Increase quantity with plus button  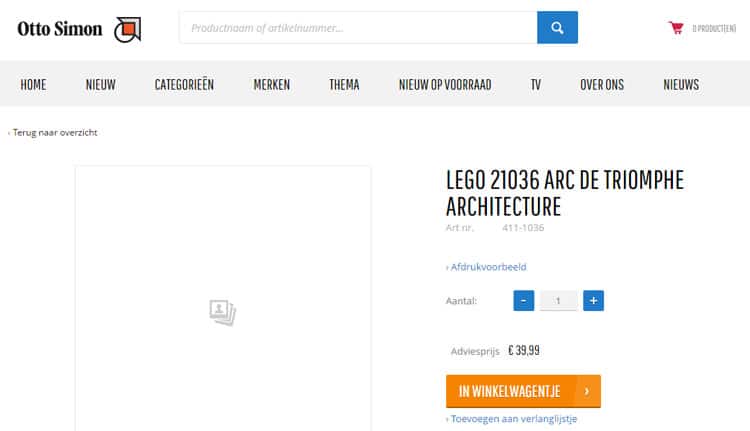[x=593, y=300]
